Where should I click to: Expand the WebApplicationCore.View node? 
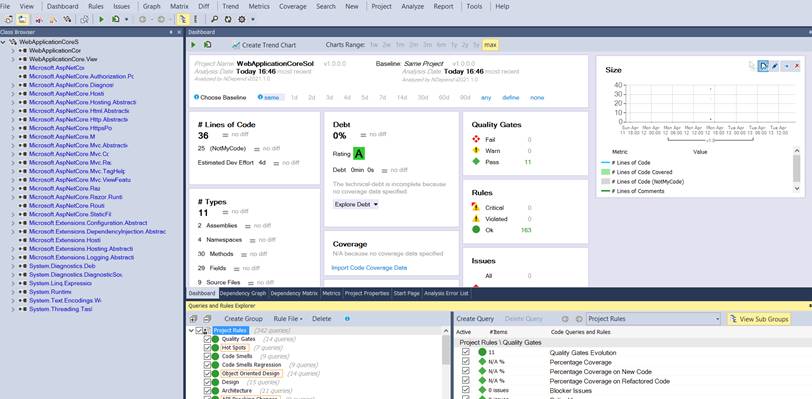(x=13, y=60)
